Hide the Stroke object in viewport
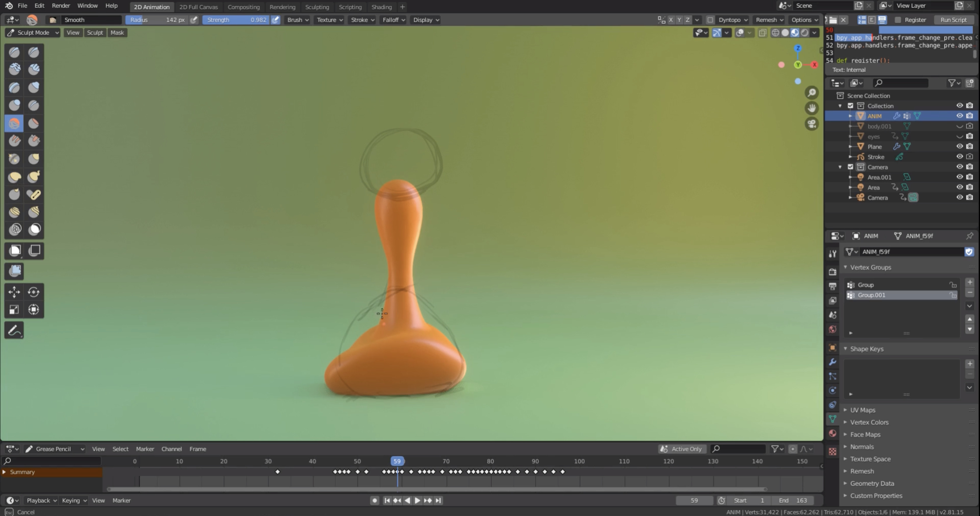The height and width of the screenshot is (516, 980). point(960,157)
